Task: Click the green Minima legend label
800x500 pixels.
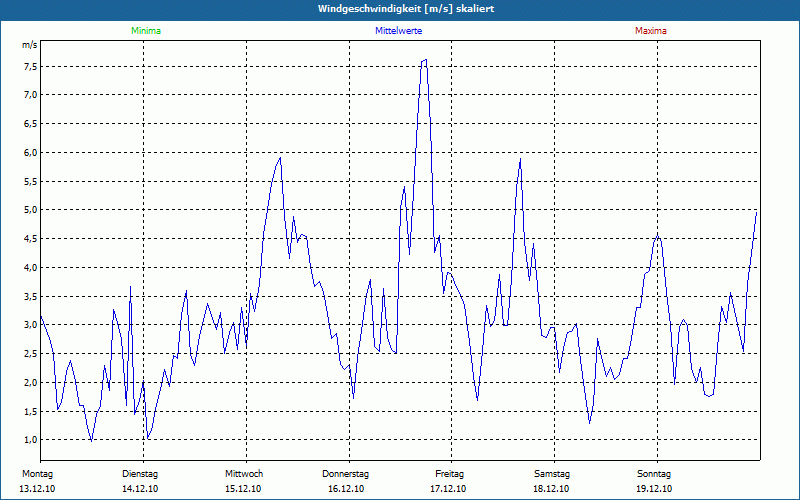Action: (x=146, y=31)
